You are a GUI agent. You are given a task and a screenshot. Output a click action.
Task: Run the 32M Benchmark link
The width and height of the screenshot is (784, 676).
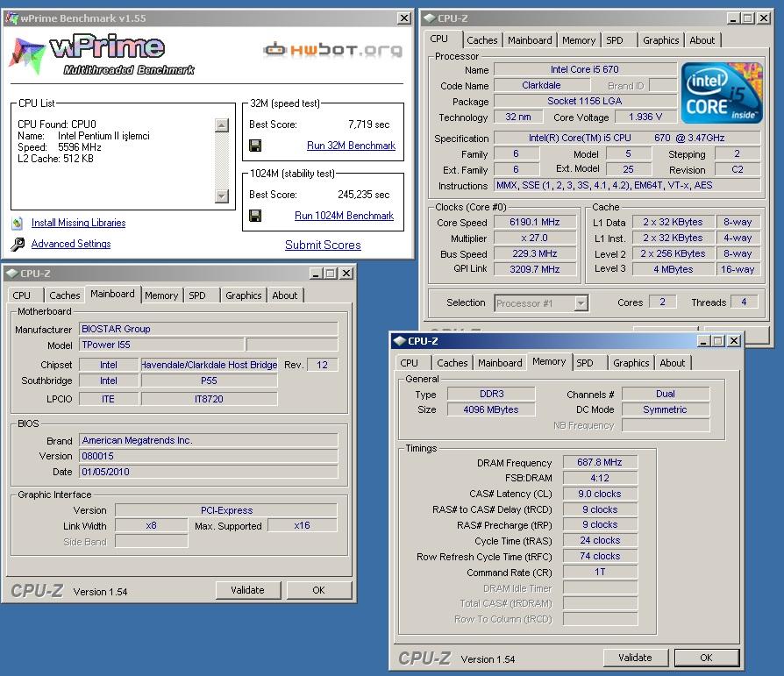351,146
